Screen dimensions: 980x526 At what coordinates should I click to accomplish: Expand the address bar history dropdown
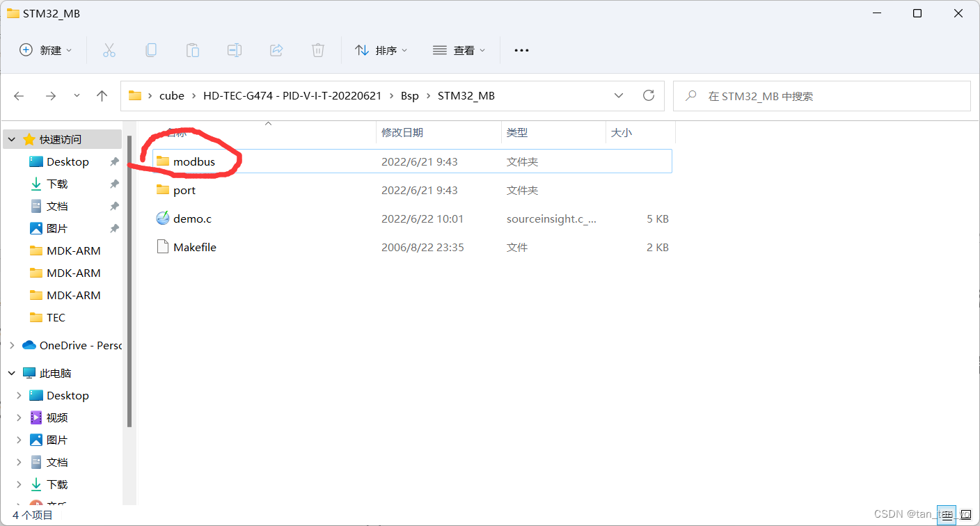619,95
